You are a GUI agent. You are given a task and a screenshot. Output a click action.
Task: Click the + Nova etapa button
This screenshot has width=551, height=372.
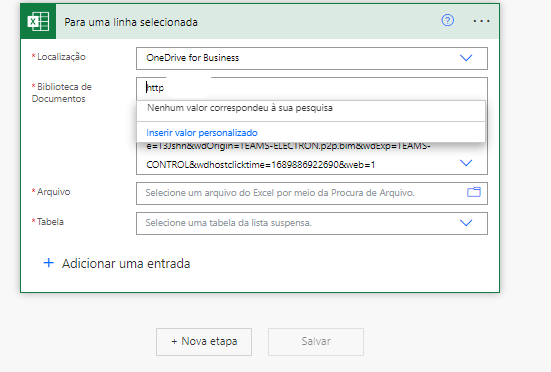pyautogui.click(x=204, y=341)
